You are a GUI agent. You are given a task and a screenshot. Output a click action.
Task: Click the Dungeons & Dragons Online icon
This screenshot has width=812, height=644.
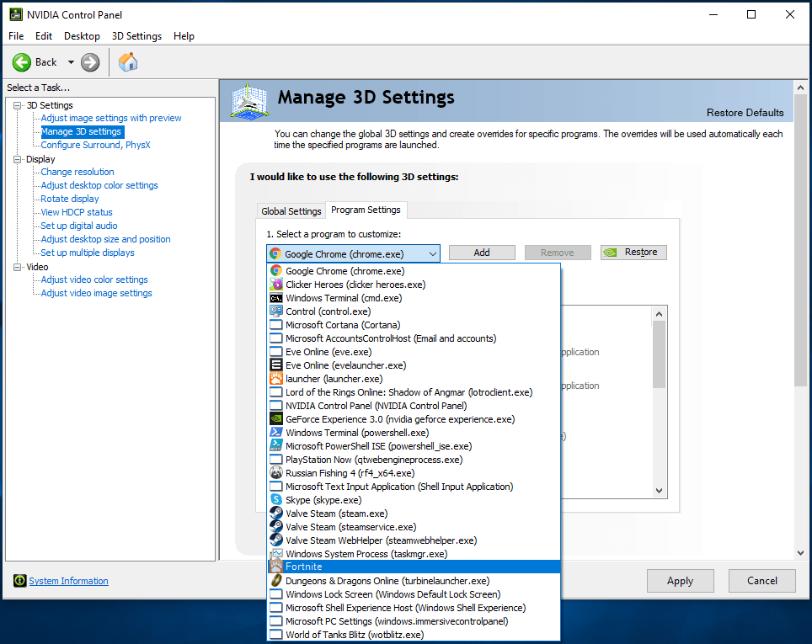tap(276, 580)
